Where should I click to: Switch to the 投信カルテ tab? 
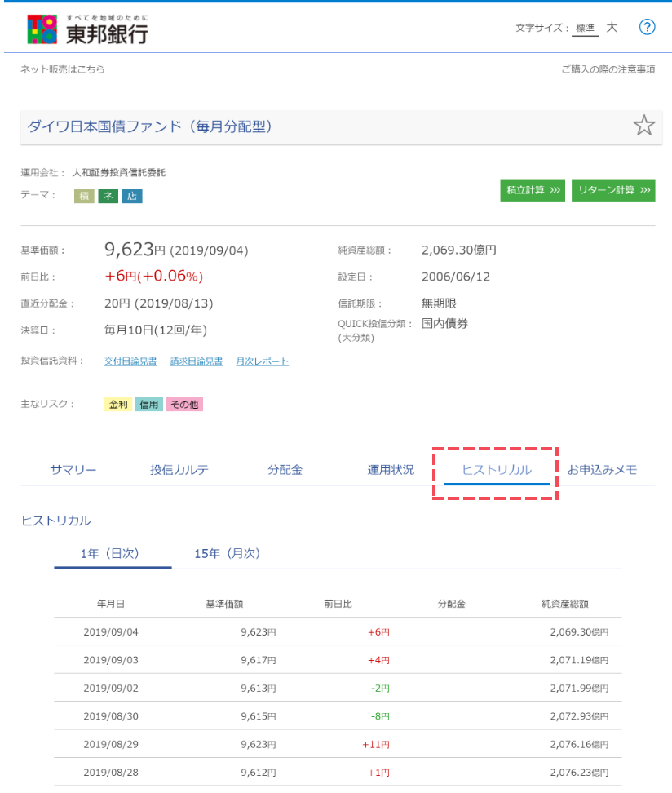(x=179, y=470)
